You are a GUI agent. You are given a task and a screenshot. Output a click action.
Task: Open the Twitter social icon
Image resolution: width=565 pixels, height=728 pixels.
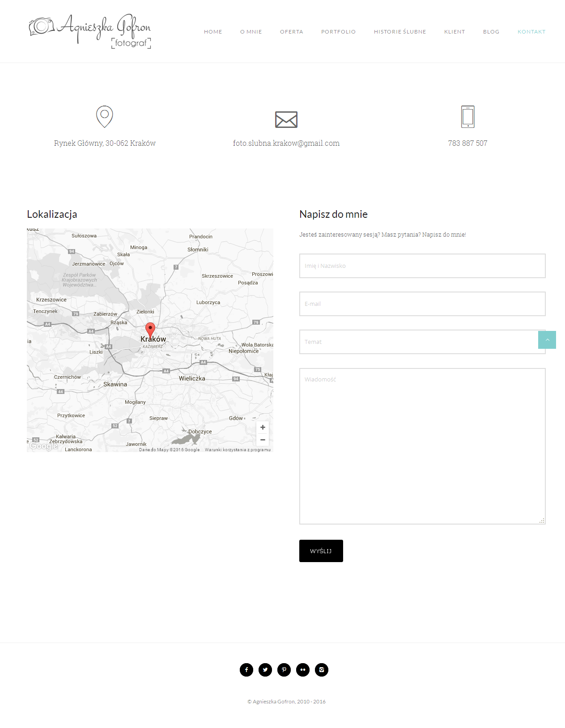[265, 670]
